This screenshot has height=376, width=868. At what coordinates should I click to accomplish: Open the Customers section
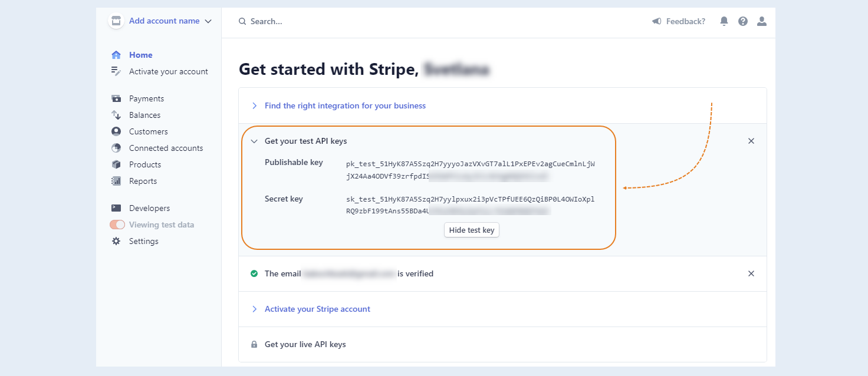coord(149,131)
